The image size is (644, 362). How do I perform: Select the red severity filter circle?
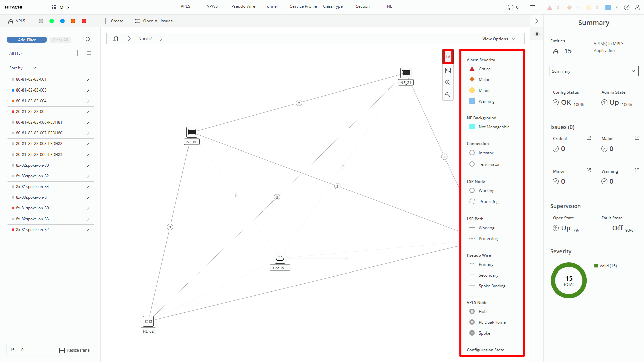[x=84, y=21]
